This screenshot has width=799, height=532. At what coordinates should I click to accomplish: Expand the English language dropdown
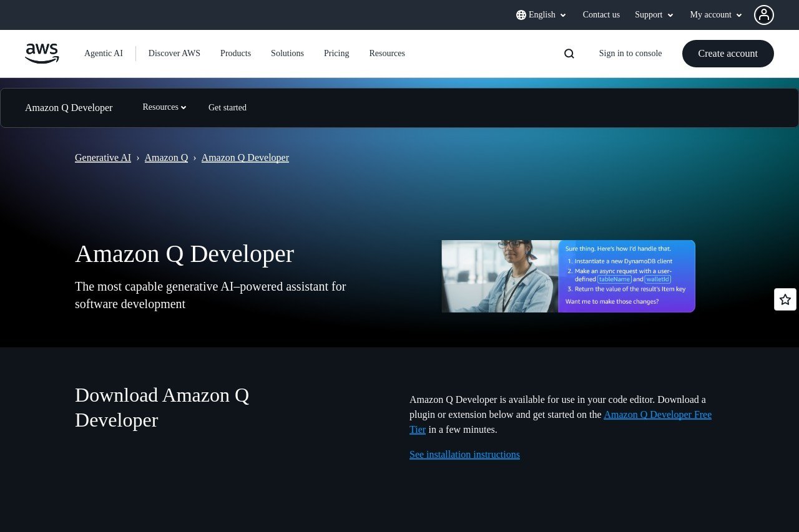[x=541, y=15]
